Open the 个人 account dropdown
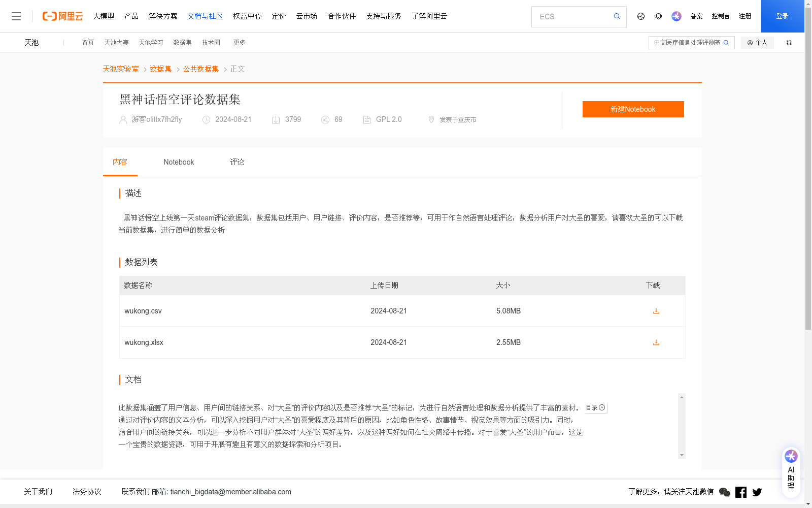The width and height of the screenshot is (812, 508). (x=757, y=43)
